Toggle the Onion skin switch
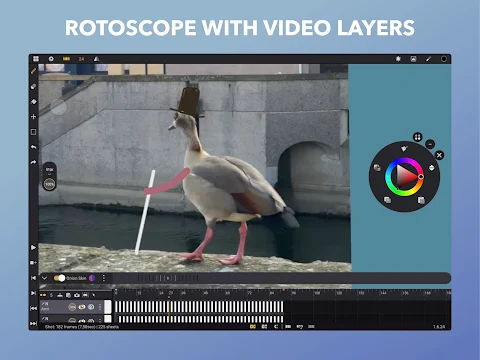 (59, 278)
